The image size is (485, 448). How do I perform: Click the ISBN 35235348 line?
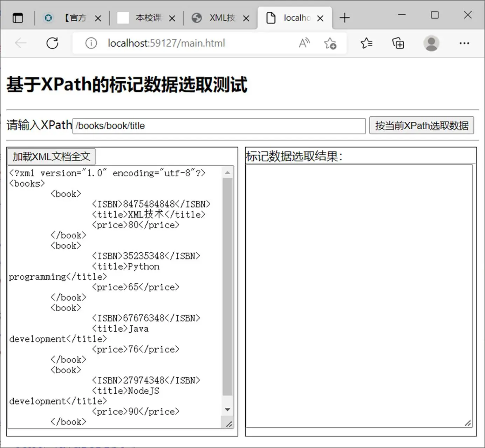coord(146,256)
